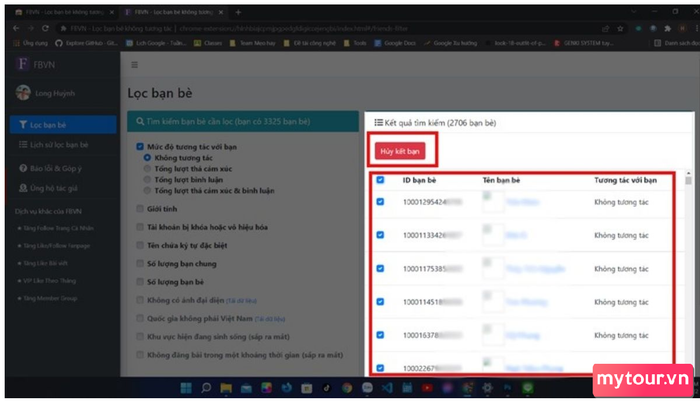Check Không có ảnh đại diện filter
Image resolution: width=700 pixels, height=405 pixels.
click(140, 300)
